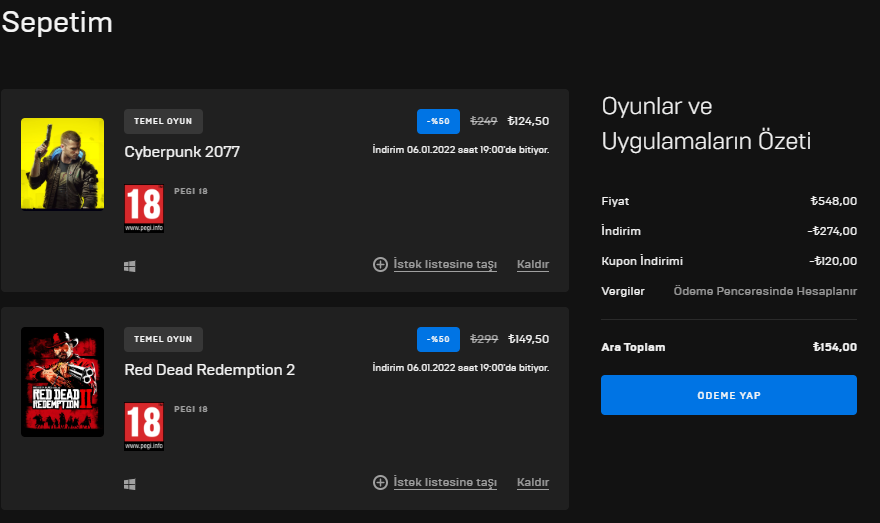880x523 pixels.
Task: Click the sale end date text under Red Dead Redemption 2 price
Action: pos(461,368)
